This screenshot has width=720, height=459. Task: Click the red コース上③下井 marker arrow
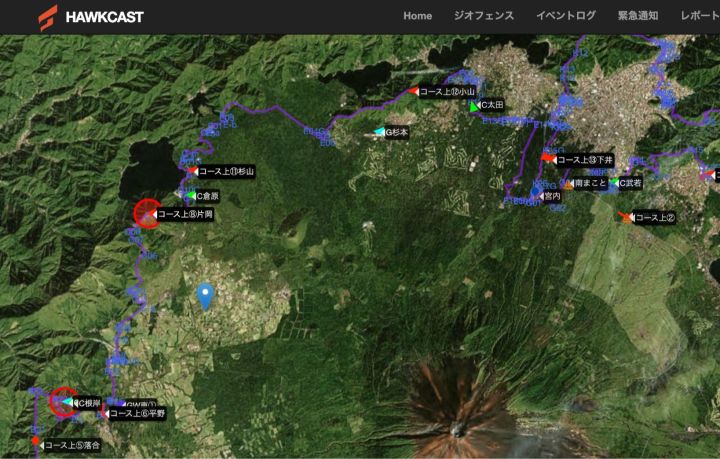[547, 158]
